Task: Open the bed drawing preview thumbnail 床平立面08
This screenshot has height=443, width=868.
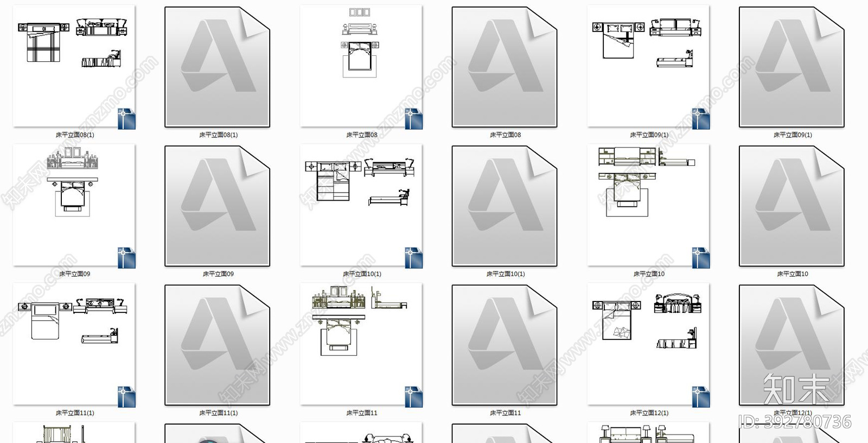Action: pyautogui.click(x=361, y=67)
